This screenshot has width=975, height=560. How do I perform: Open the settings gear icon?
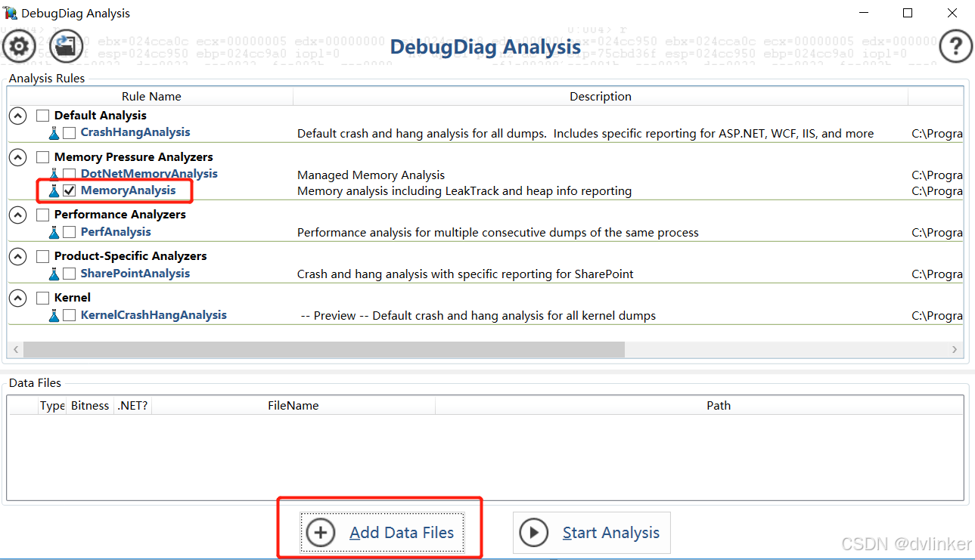coord(19,47)
